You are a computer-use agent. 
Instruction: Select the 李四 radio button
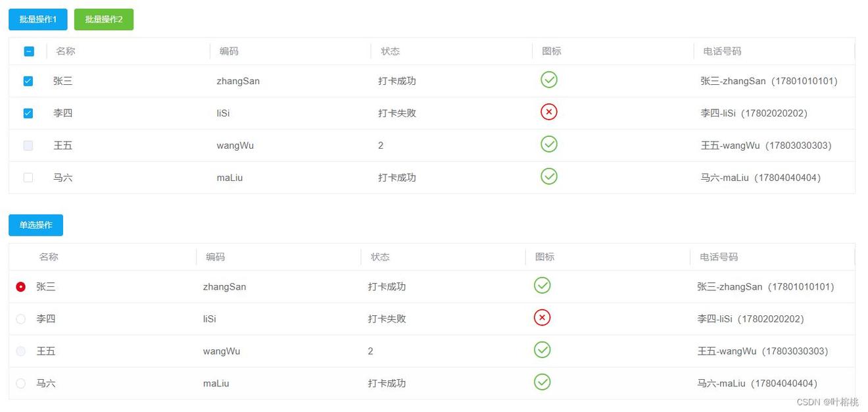pos(21,319)
